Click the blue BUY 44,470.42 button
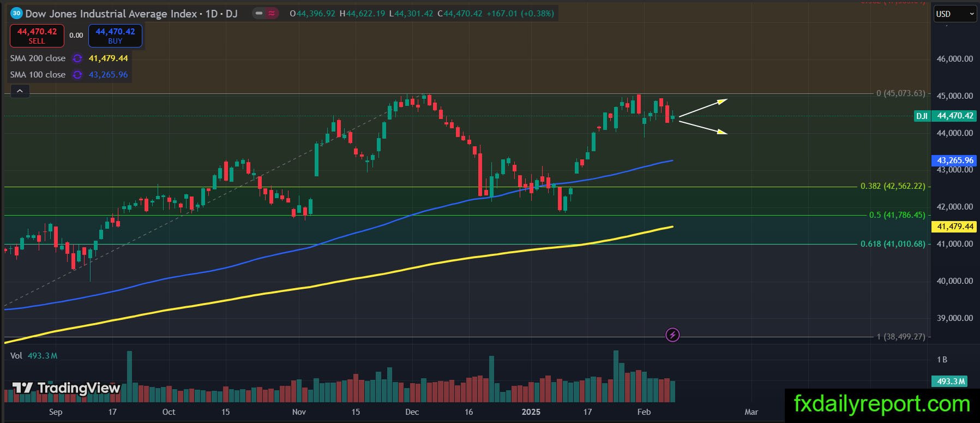This screenshot has height=423, width=980. pos(115,35)
